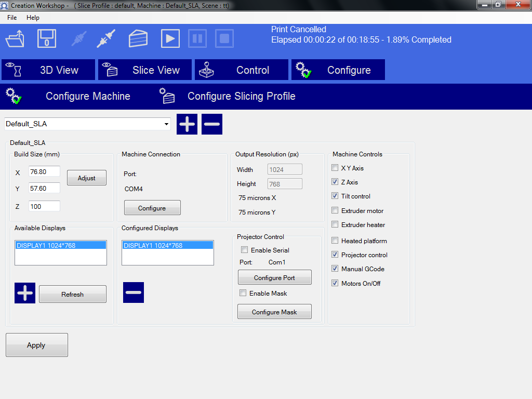Image resolution: width=532 pixels, height=399 pixels.
Task: Toggle the Tilt control checkbox
Action: tap(335, 196)
